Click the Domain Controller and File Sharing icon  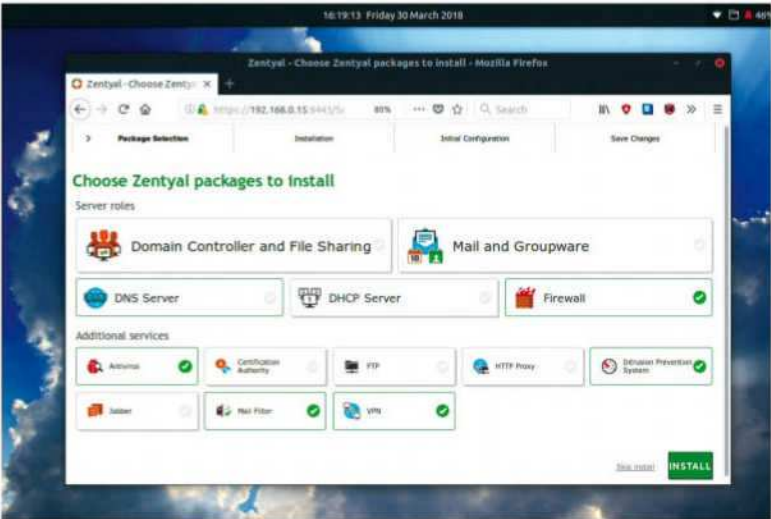pyautogui.click(x=103, y=245)
